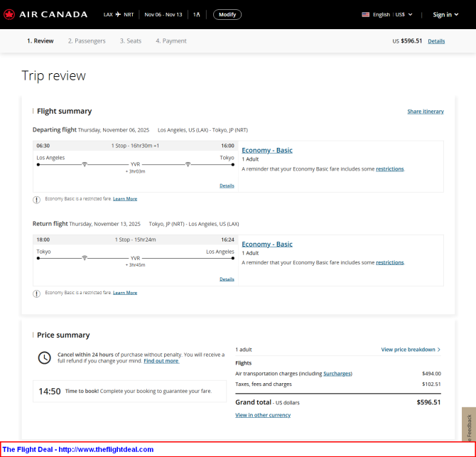Click the $102.51 taxes amount
Viewport: 476px width, 457px height.
point(431,384)
